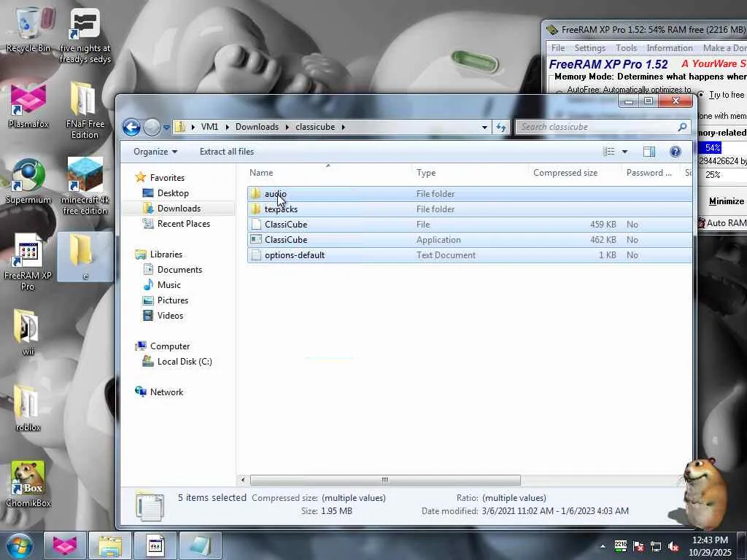Select the roblox folder on the desktop
The image size is (747, 560).
(28, 408)
